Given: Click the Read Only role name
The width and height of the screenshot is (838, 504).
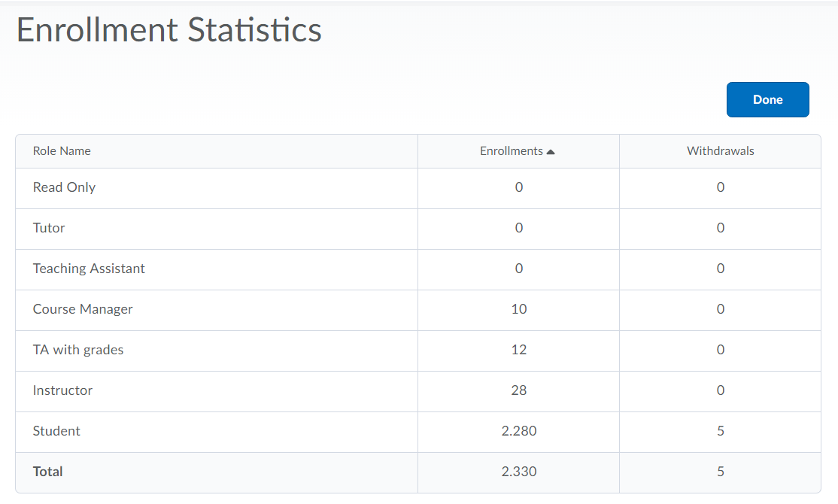Looking at the screenshot, I should click(x=64, y=187).
